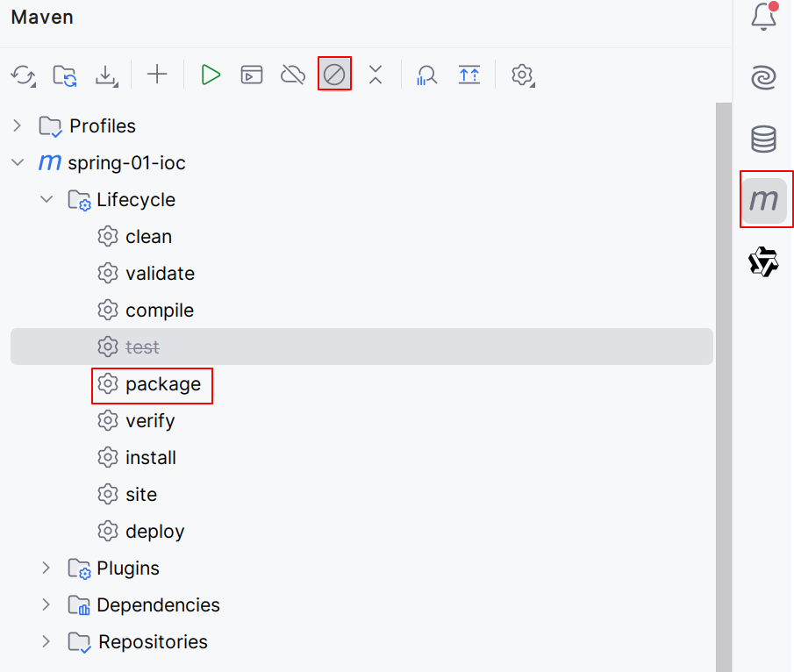Click the gear icon beside clean
794x672 pixels.
click(x=108, y=237)
